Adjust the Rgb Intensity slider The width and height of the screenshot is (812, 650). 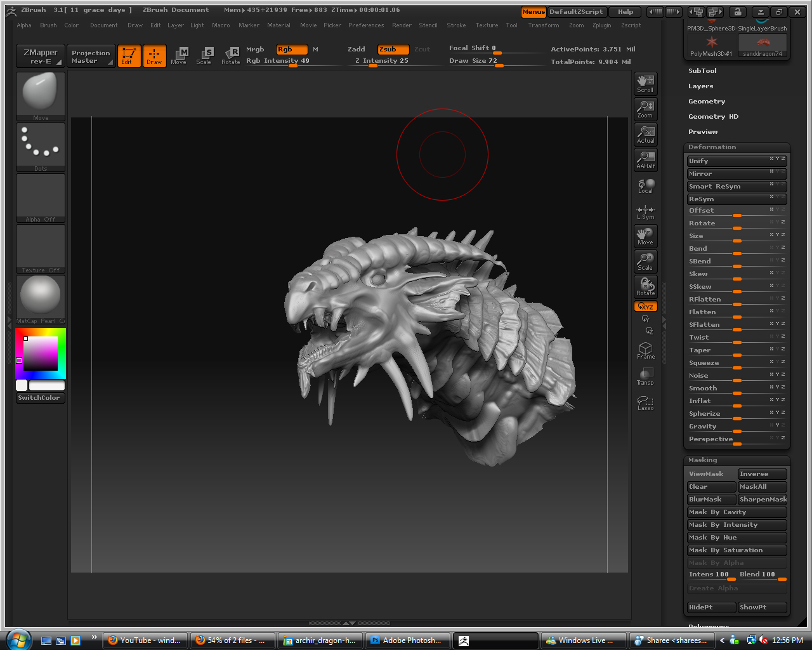(x=292, y=62)
